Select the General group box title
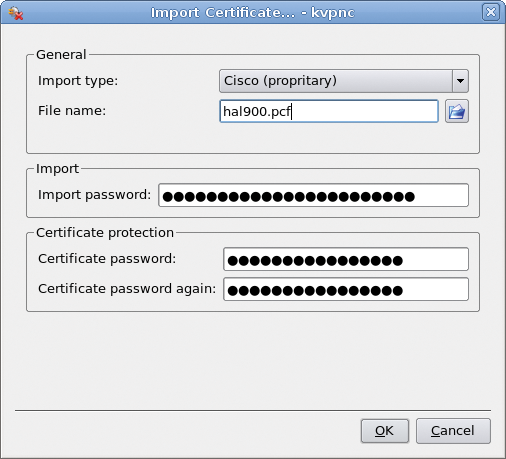The height and width of the screenshot is (459, 506). [x=61, y=55]
